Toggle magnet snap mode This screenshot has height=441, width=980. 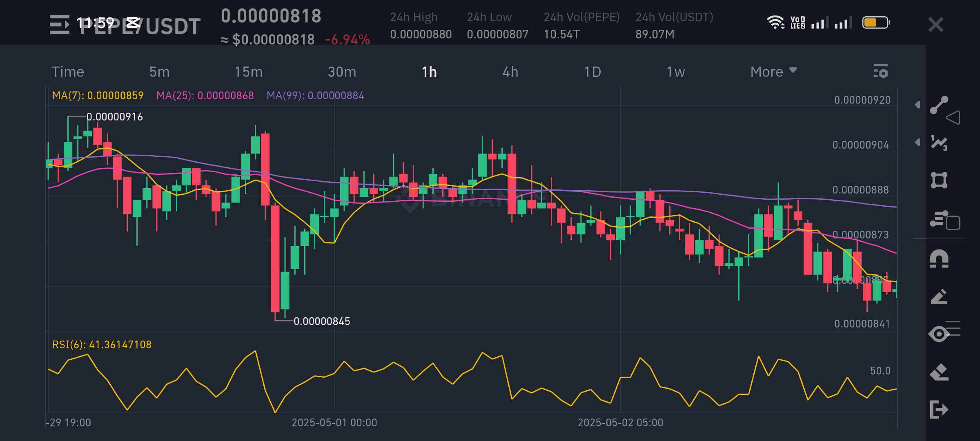[x=939, y=259]
